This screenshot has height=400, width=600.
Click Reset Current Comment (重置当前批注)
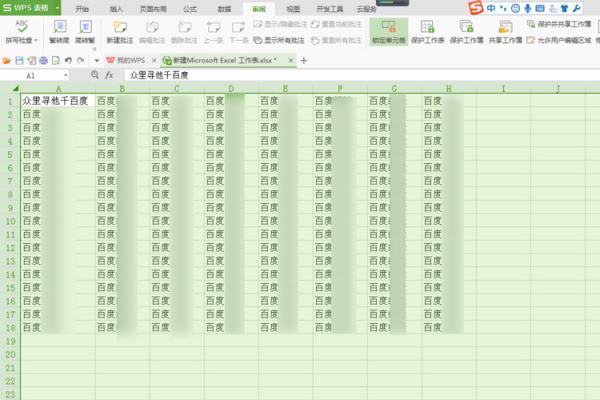click(336, 24)
